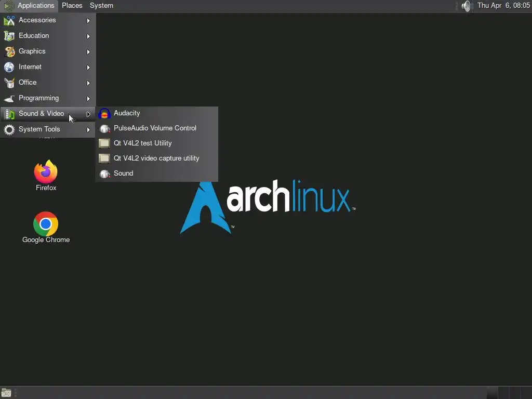Screen dimensions: 532x399
Task: Click the PulseAudio Volume Control icon
Action: pos(104,128)
